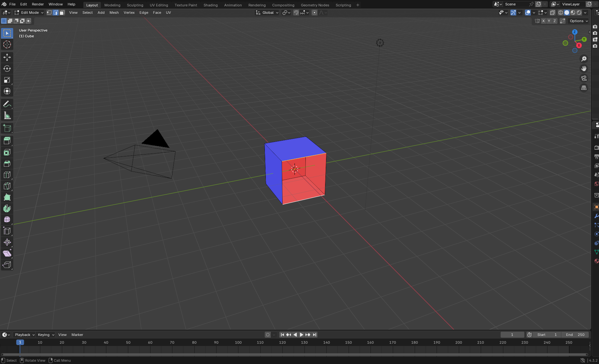Open the Global transform orientation dropdown
599x364 pixels.
click(267, 13)
